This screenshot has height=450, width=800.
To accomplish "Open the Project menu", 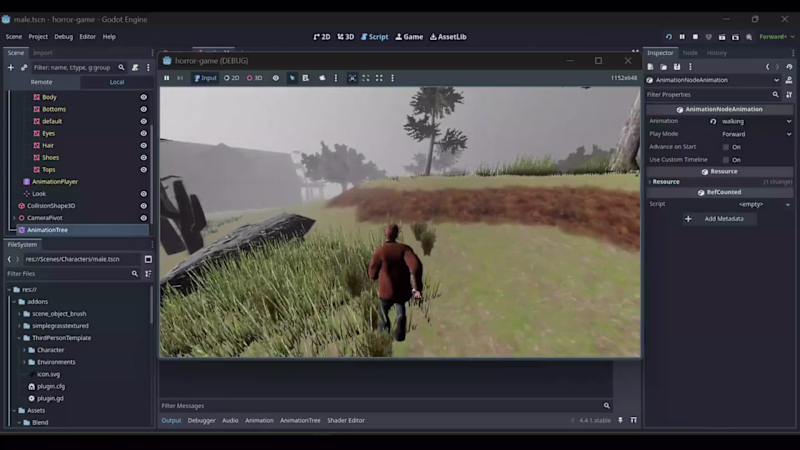I will (x=38, y=37).
